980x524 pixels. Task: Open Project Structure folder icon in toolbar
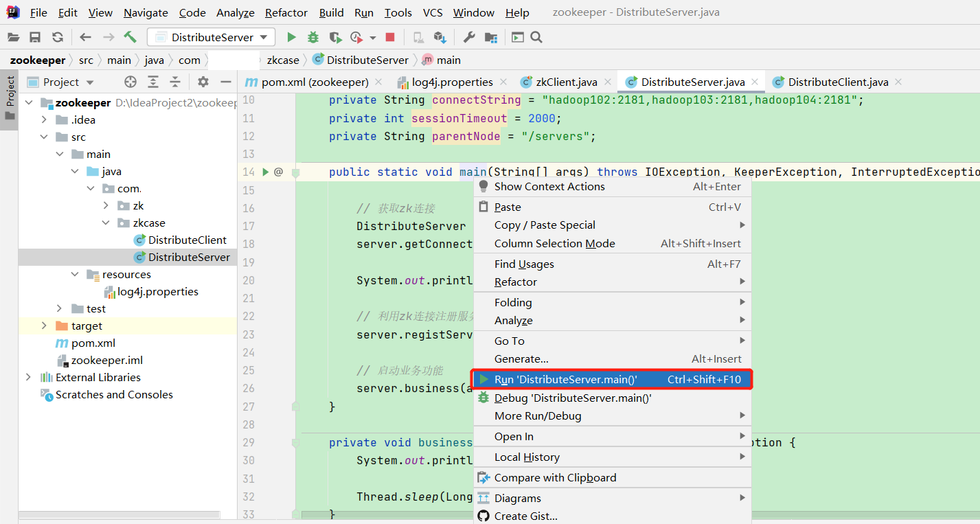[491, 37]
